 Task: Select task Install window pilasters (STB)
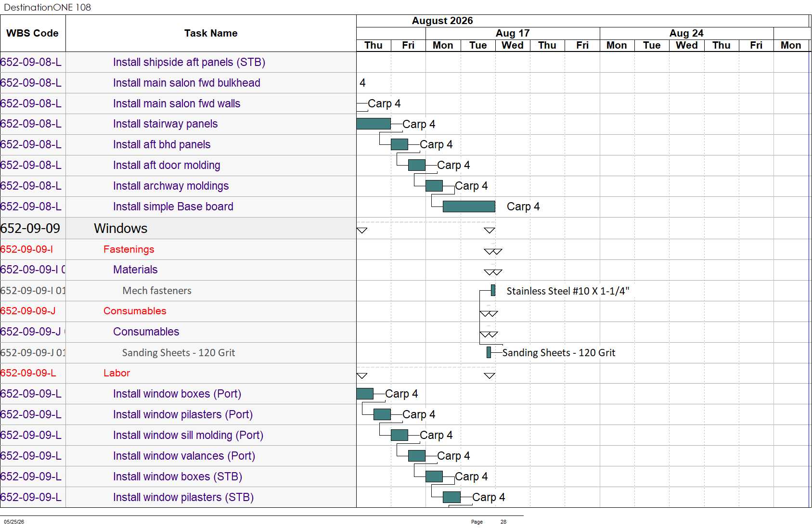(183, 497)
